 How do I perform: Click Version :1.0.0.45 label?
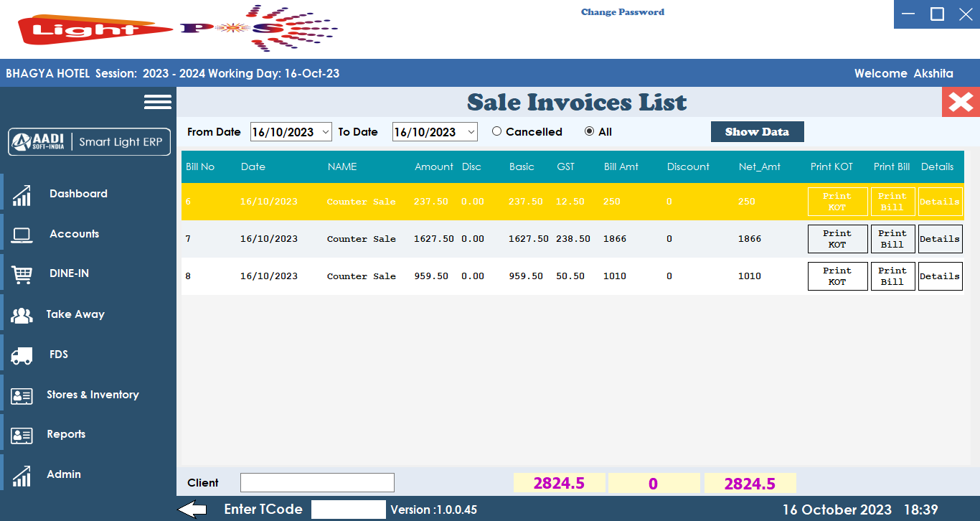coord(434,510)
